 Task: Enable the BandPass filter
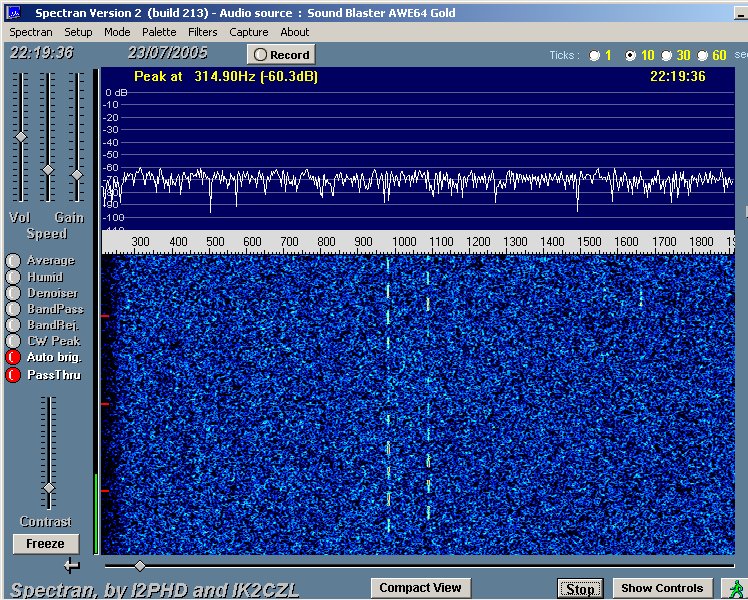coord(13,309)
